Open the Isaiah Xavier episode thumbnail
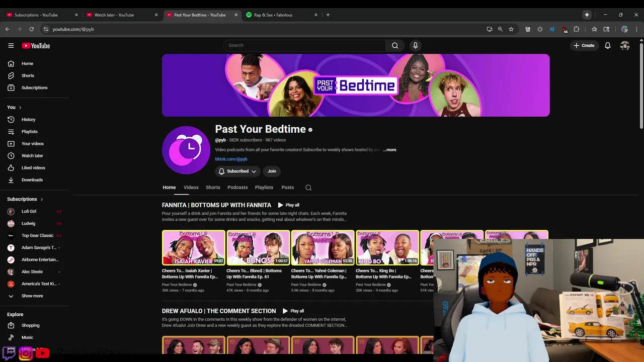The width and height of the screenshot is (644, 362). pyautogui.click(x=194, y=247)
